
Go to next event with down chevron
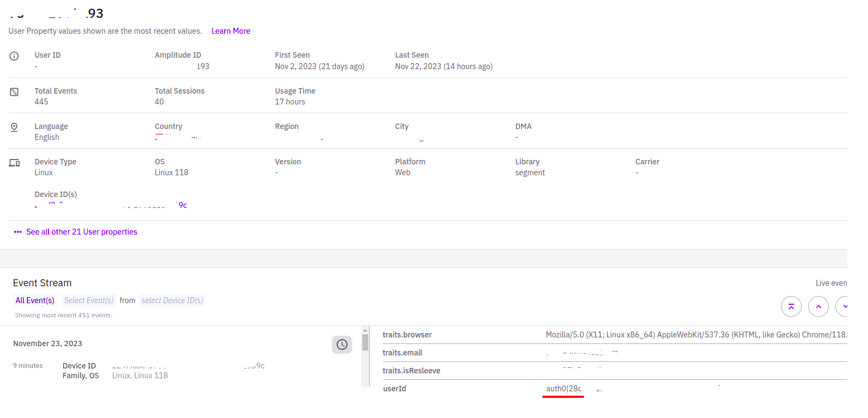(844, 306)
